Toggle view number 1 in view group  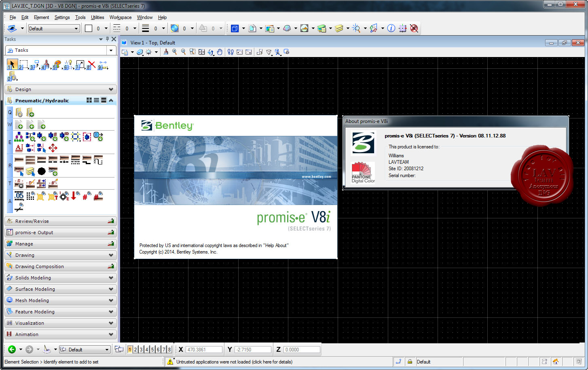[x=130, y=349]
